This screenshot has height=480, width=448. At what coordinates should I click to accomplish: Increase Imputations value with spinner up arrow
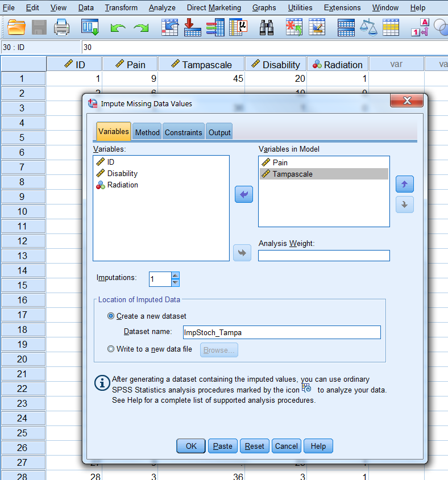click(175, 276)
